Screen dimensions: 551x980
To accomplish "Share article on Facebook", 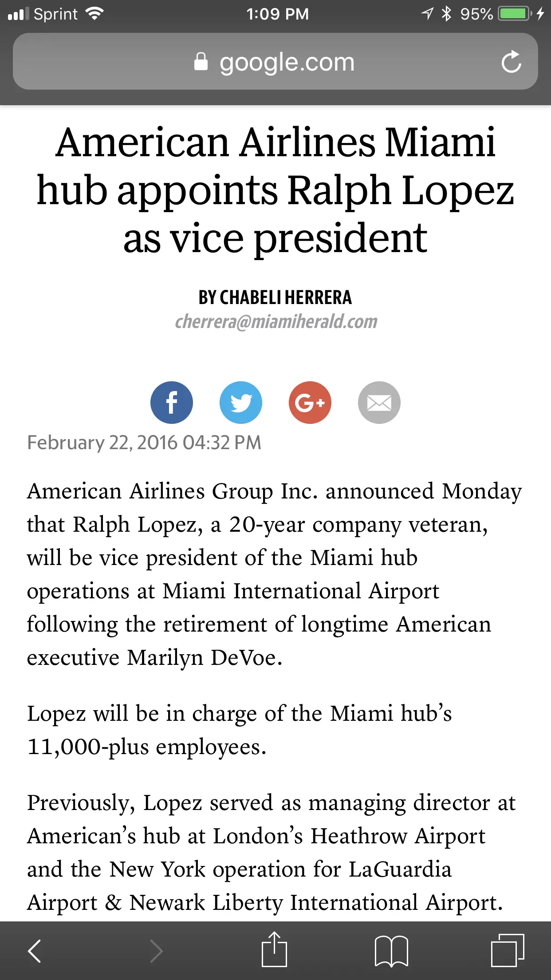I will pyautogui.click(x=171, y=402).
